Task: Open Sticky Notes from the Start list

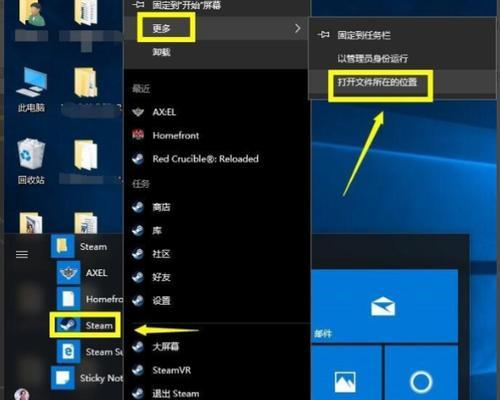Action: (87, 378)
